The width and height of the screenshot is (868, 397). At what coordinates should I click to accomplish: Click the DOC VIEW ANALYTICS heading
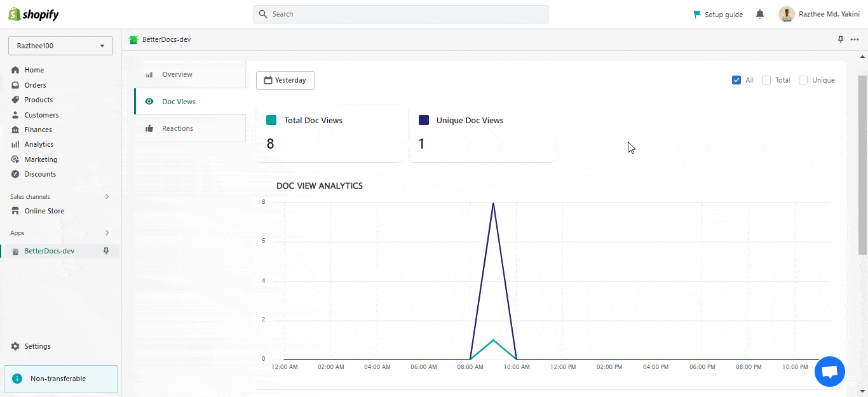pyautogui.click(x=320, y=185)
